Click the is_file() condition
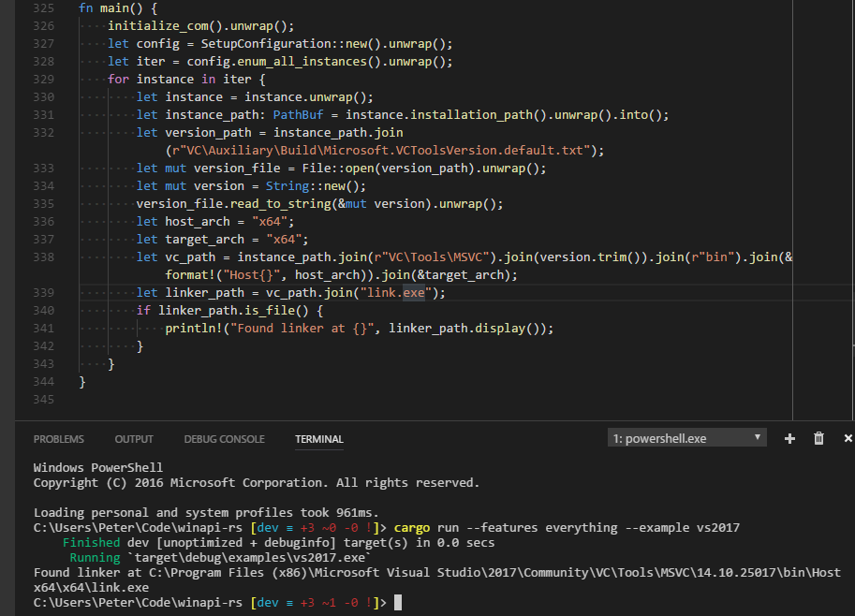Screen dimensions: 855x616 coord(276,311)
